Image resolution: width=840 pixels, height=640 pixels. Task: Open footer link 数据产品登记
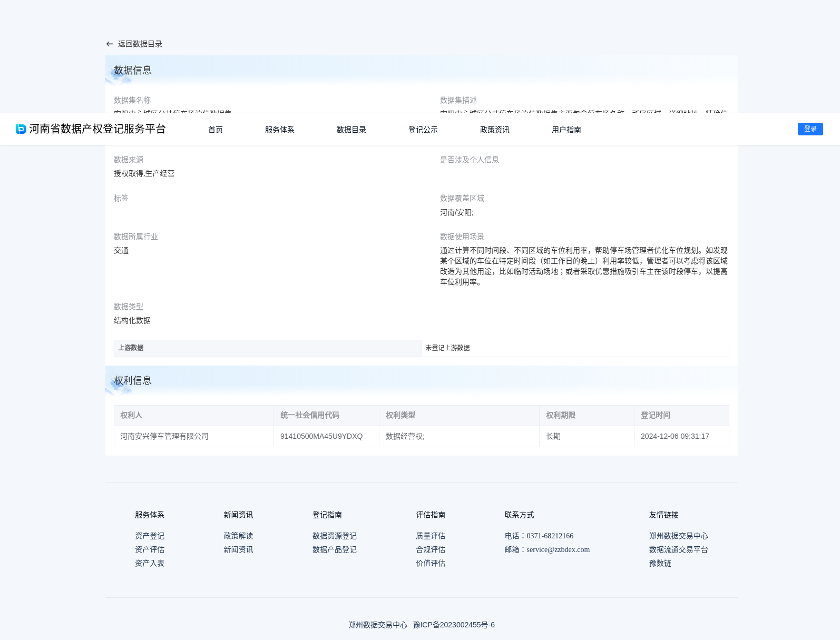point(335,549)
